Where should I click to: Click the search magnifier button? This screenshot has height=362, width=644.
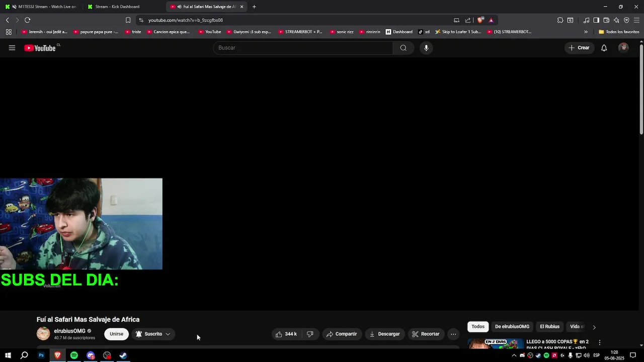[404, 48]
